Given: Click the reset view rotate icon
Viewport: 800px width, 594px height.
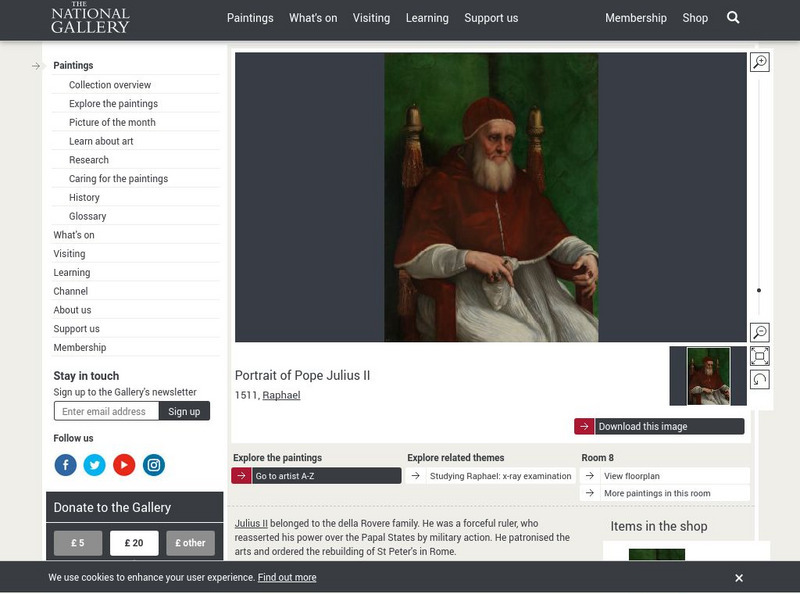Looking at the screenshot, I should tap(759, 379).
